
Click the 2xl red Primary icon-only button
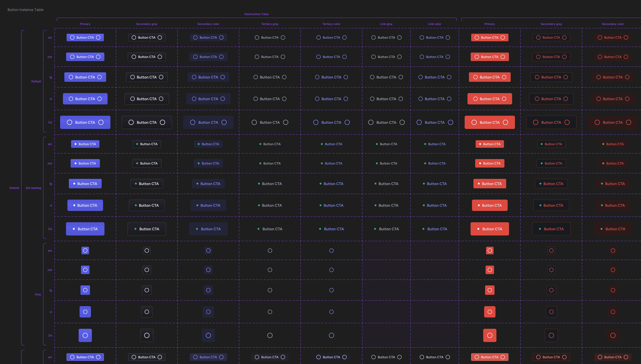pos(490,335)
